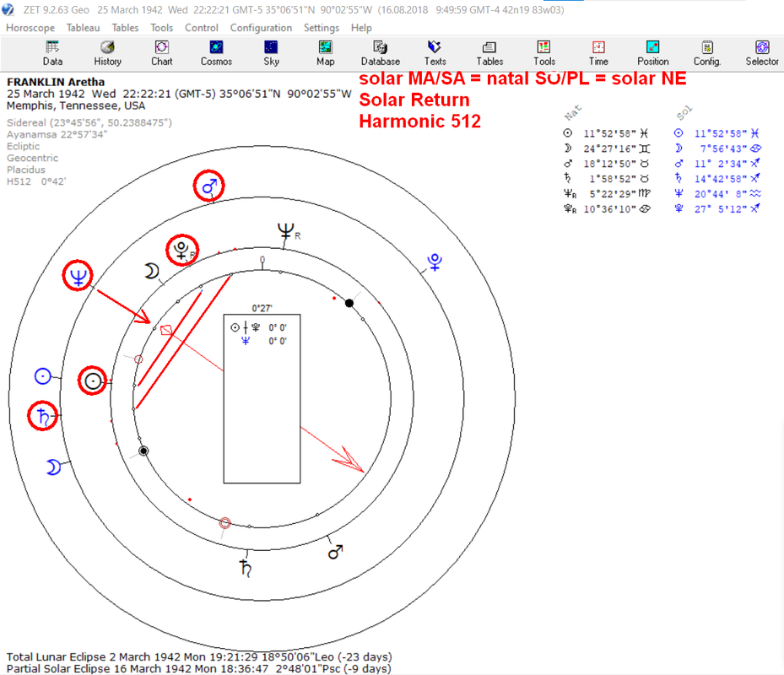Viewport: 784px width, 675px height.
Task: Click the ZET application icon in title bar
Action: tap(8, 9)
